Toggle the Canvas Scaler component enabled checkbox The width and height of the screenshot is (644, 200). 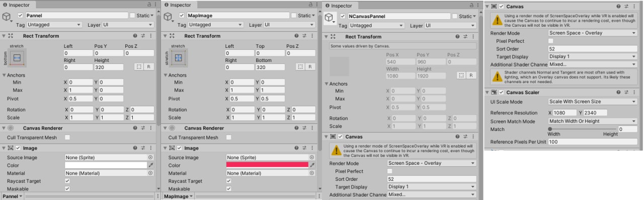pos(501,92)
